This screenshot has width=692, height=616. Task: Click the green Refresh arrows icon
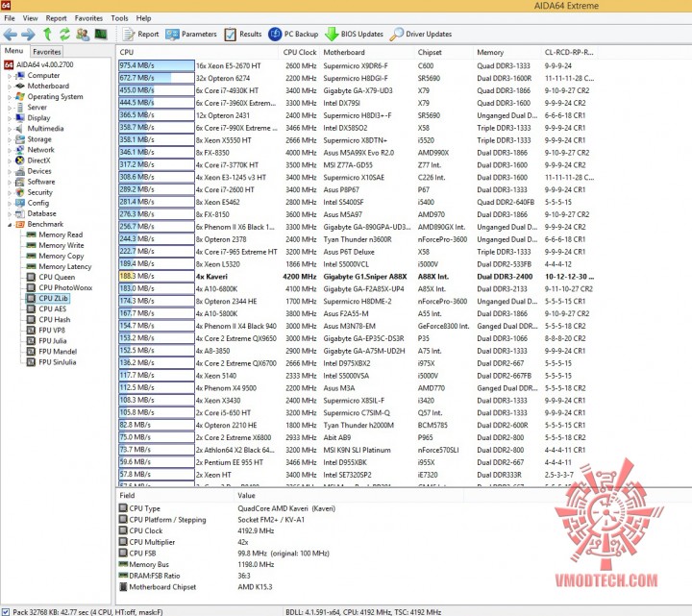coord(65,34)
